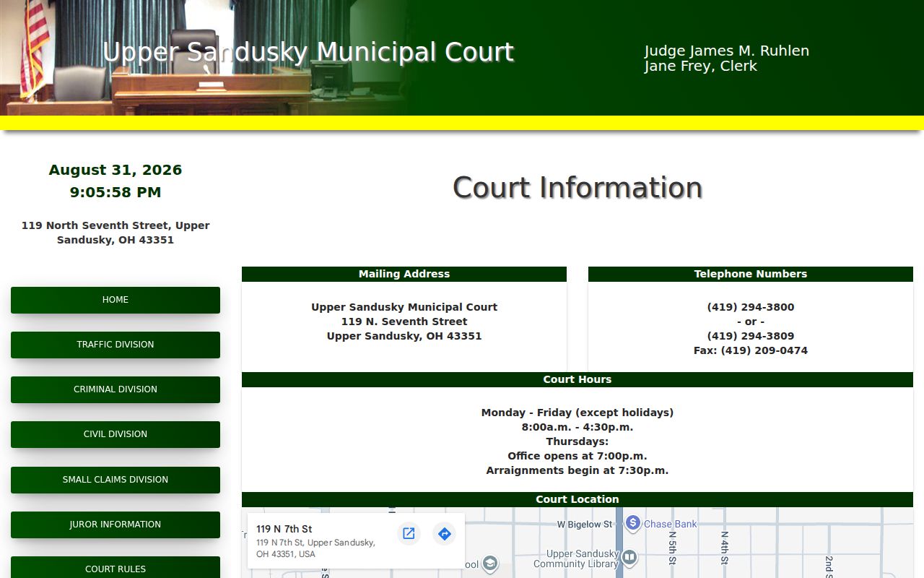Image resolution: width=924 pixels, height=578 pixels.
Task: Select 8:00a.m. - 4:30p.m. hours text
Action: (x=577, y=427)
